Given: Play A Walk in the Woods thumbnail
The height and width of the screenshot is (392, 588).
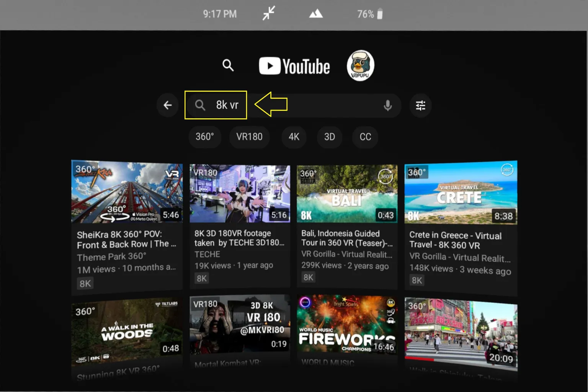Looking at the screenshot, I should pos(127,332).
